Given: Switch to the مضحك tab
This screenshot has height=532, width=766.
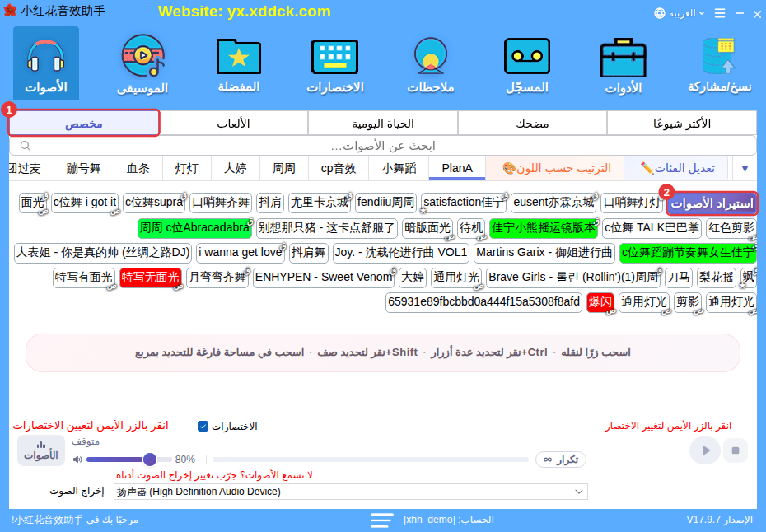Looking at the screenshot, I should point(532,123).
